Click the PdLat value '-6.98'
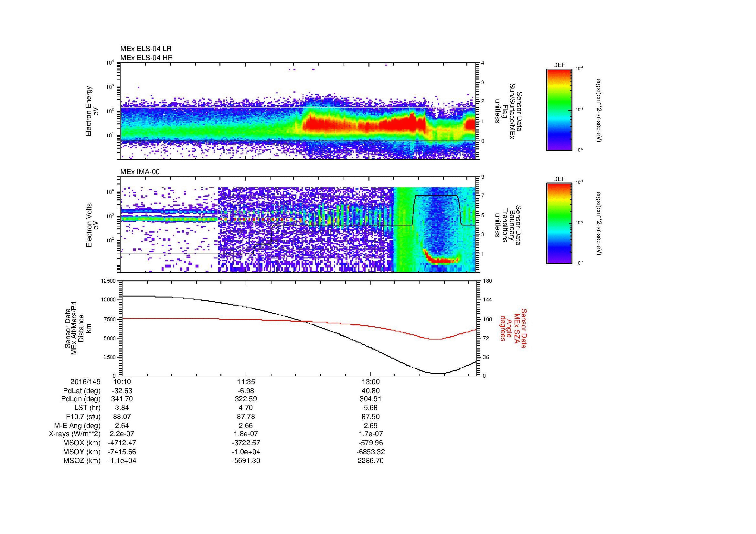Screen dimensions: 756x534 tap(246, 391)
